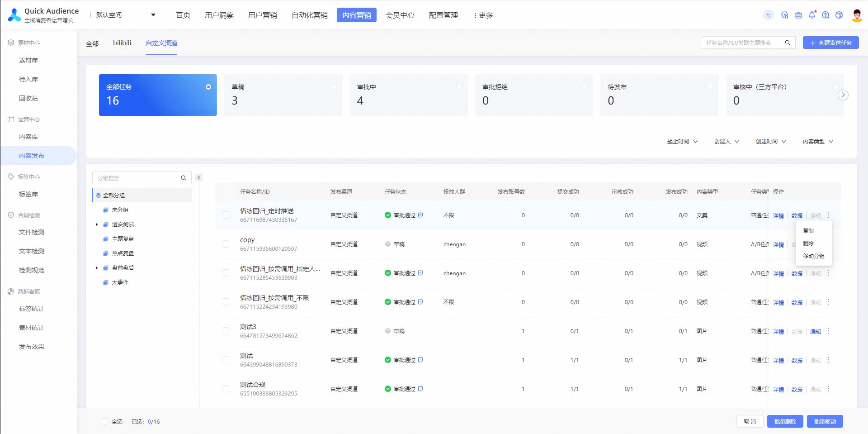
Task: Click the swap arrows icon in header
Action: coord(769,15)
